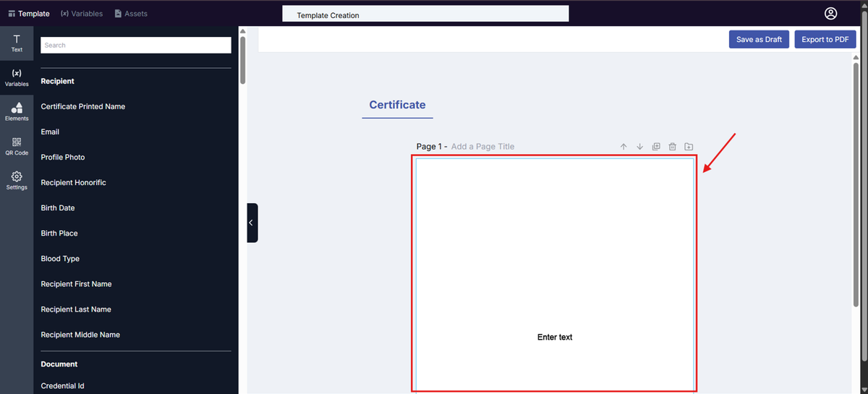This screenshot has width=868, height=394.
Task: Select the Enter text placeholder on canvas
Action: click(555, 338)
